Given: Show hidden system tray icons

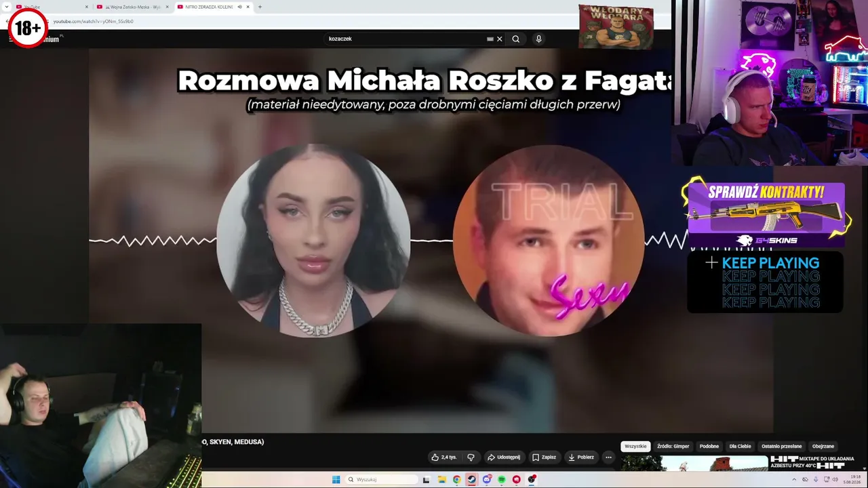Looking at the screenshot, I should 794,479.
